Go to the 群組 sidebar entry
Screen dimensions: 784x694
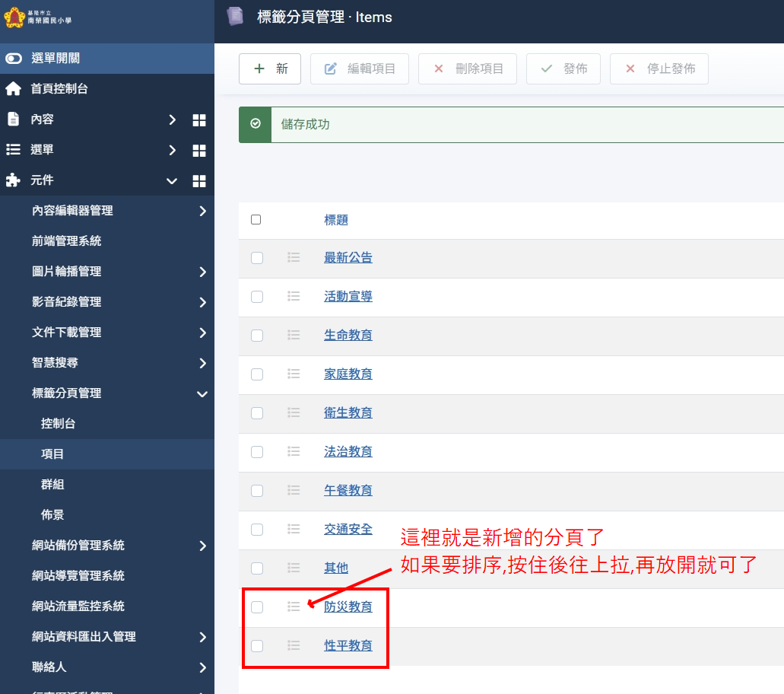click(52, 485)
